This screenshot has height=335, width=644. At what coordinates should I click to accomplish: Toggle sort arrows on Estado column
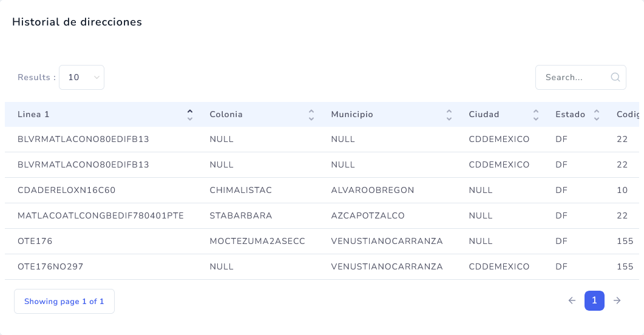[597, 114]
